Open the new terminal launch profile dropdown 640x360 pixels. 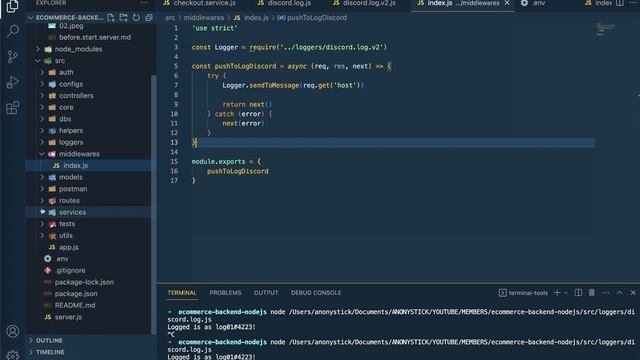[566, 293]
